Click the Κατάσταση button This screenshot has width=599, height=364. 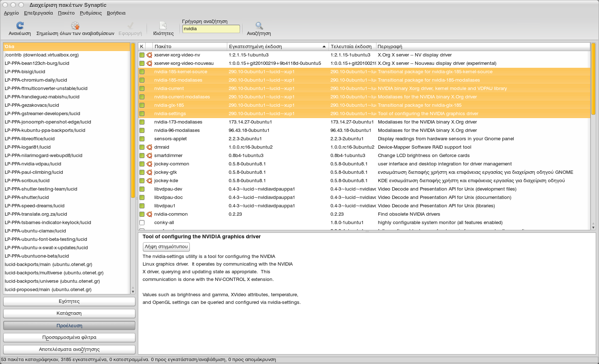pos(69,313)
